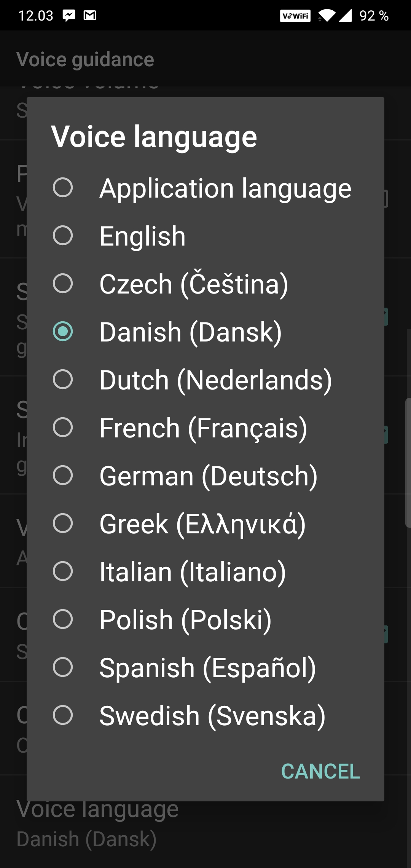Viewport: 411px width, 868px height.
Task: Tap the cellular signal strength icon
Action: pyautogui.click(x=346, y=16)
